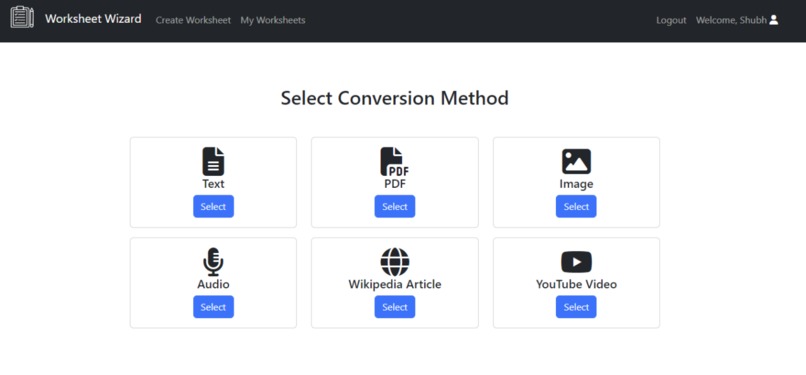The height and width of the screenshot is (375, 806).
Task: Click the YouTube play icon
Action: [x=576, y=262]
